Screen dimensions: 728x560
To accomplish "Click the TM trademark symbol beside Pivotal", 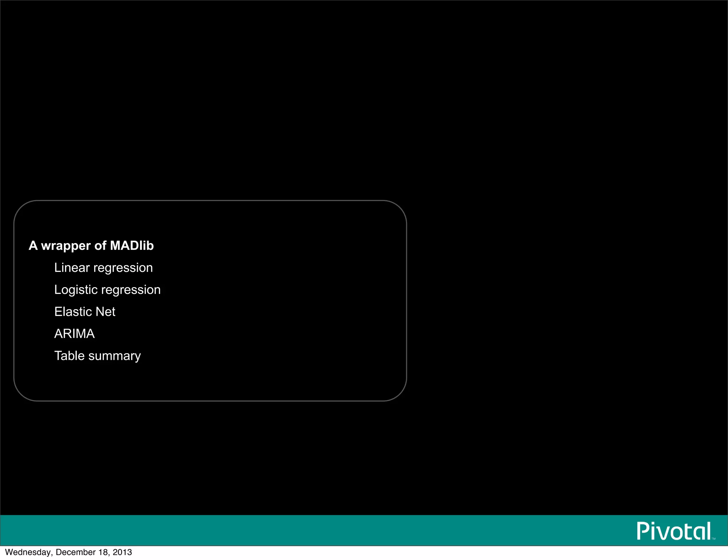I will (x=713, y=539).
